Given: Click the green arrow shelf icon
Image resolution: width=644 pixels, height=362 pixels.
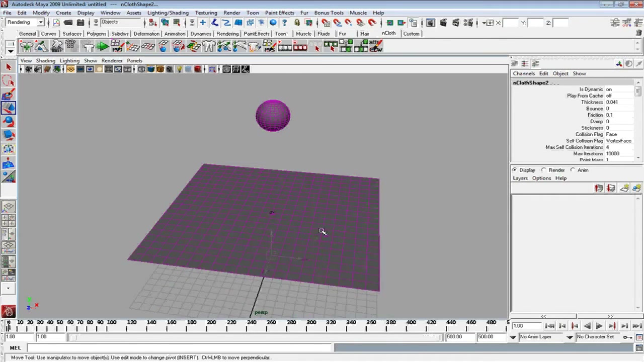Looking at the screenshot, I should 103,47.
